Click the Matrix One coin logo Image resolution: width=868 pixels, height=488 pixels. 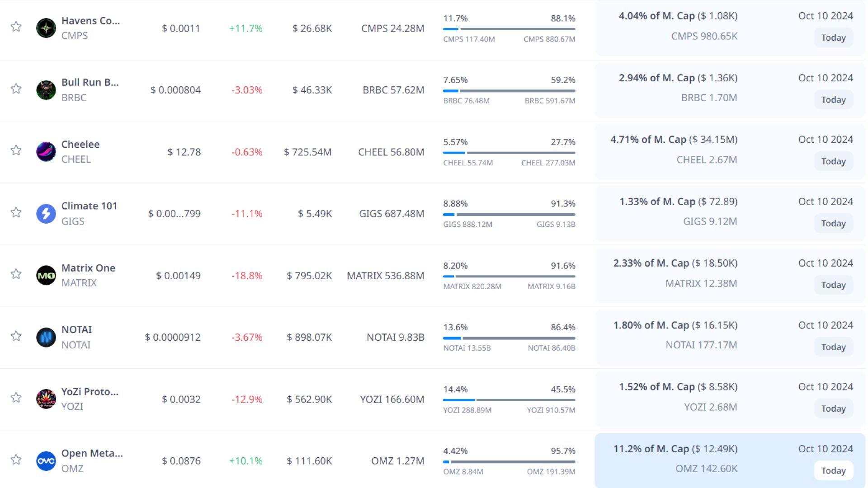pos(46,275)
